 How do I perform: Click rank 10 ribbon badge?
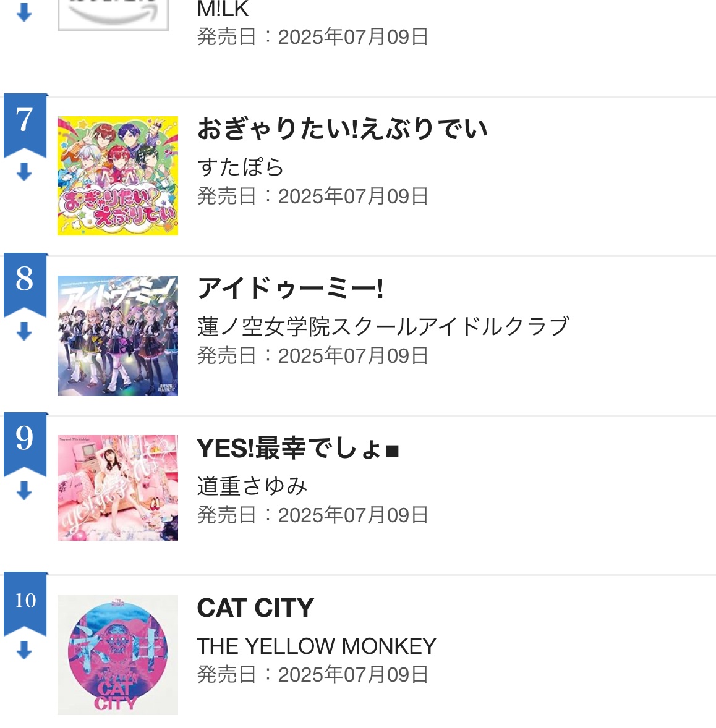pos(25,599)
